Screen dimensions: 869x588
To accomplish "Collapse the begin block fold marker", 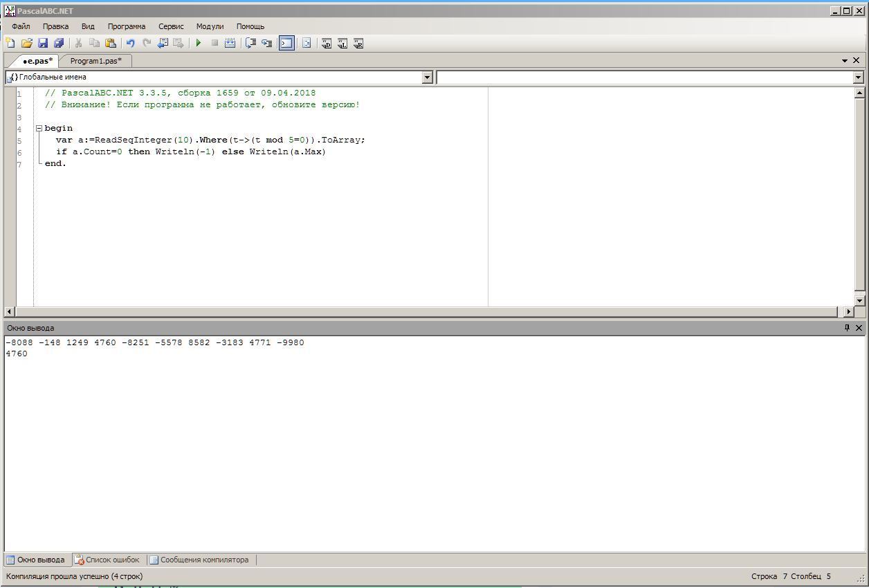I will [x=39, y=129].
